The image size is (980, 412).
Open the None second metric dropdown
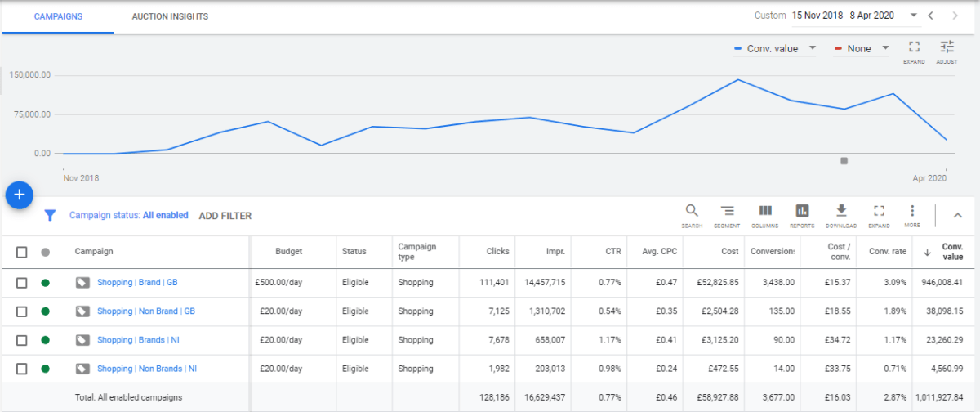click(862, 48)
